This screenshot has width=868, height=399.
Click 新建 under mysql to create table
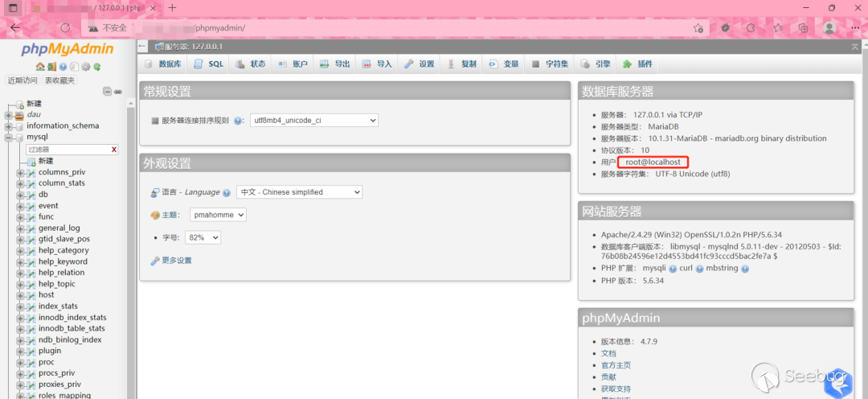pos(46,161)
